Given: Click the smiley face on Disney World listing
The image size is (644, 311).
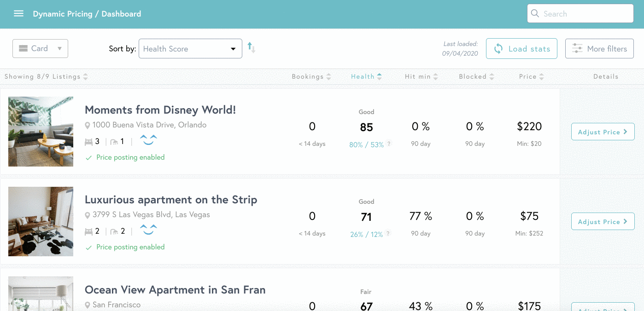Looking at the screenshot, I should (148, 140).
